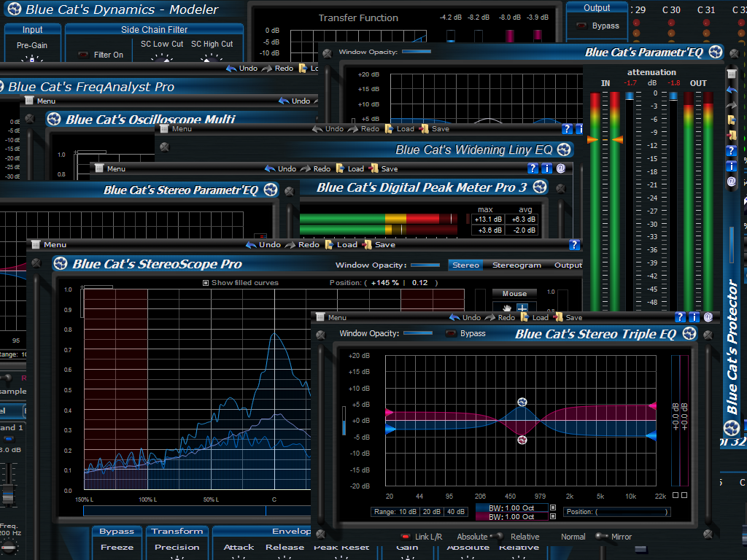Select pink band handle on Triple EQ curve
Viewport: 747px width, 560px height.
coord(522,440)
